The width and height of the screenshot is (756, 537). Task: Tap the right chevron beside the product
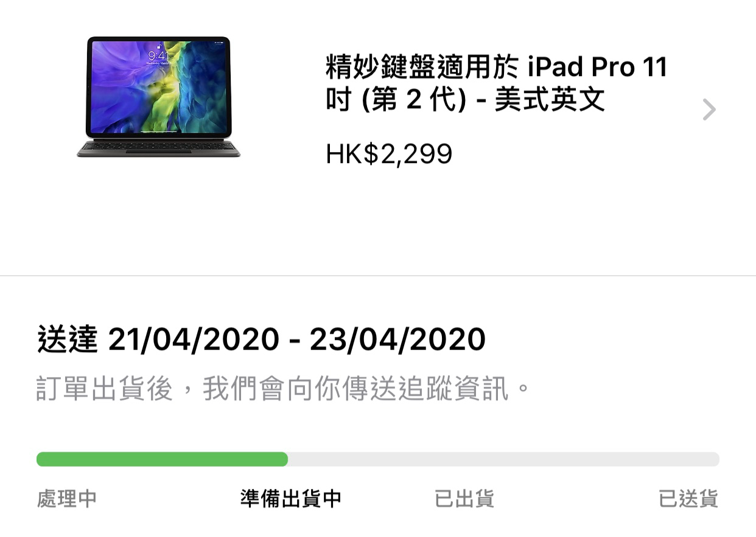point(709,109)
